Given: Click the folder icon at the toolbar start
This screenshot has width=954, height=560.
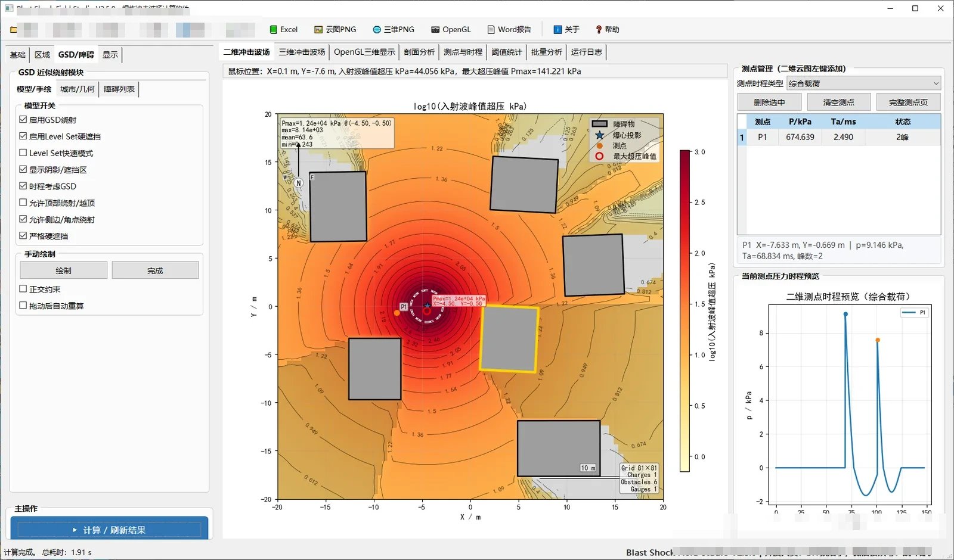Looking at the screenshot, I should (x=13, y=29).
